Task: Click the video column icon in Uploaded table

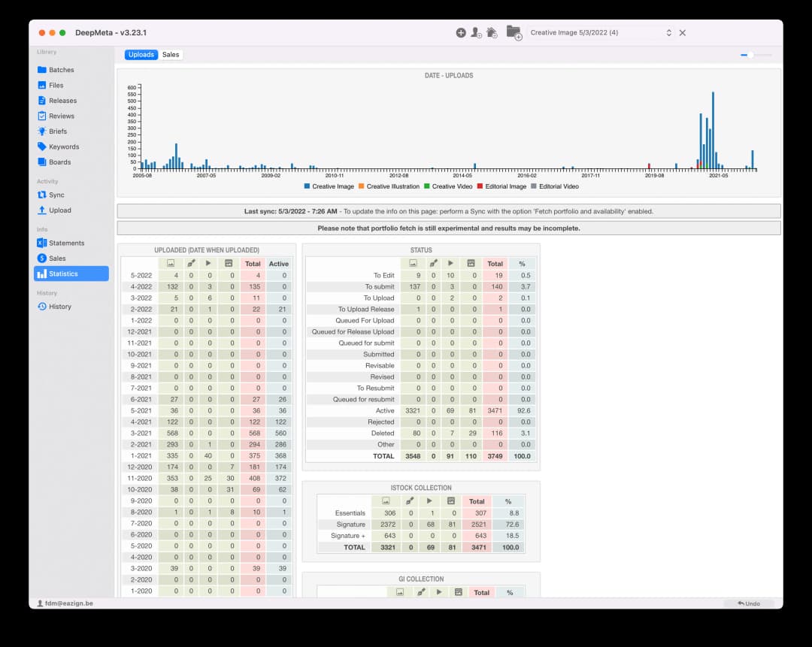Action: point(208,264)
